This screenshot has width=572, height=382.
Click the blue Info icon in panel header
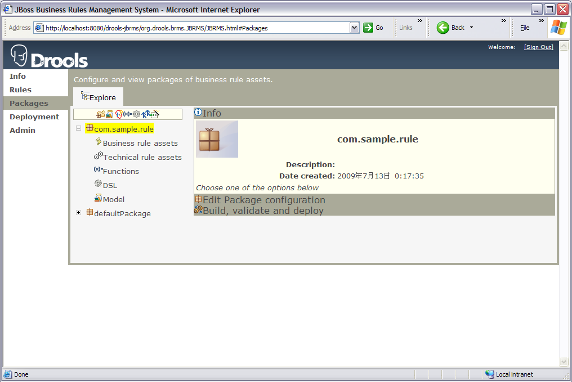tap(198, 112)
